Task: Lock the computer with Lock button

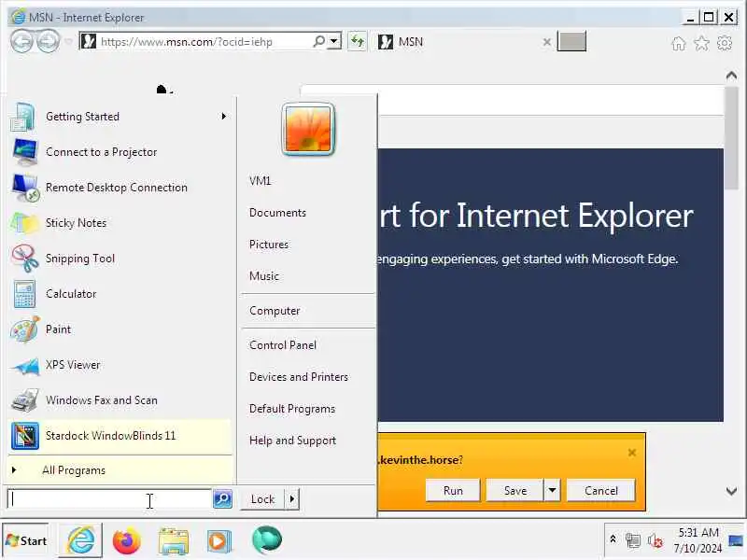Action: tap(262, 499)
